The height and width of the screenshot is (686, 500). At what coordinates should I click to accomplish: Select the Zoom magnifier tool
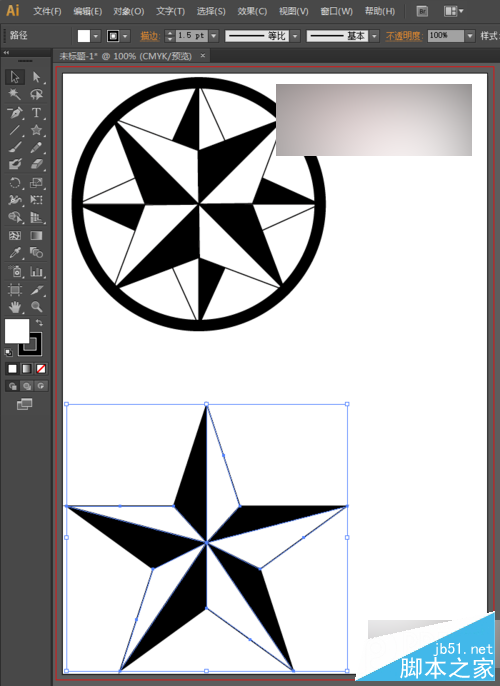click(36, 307)
